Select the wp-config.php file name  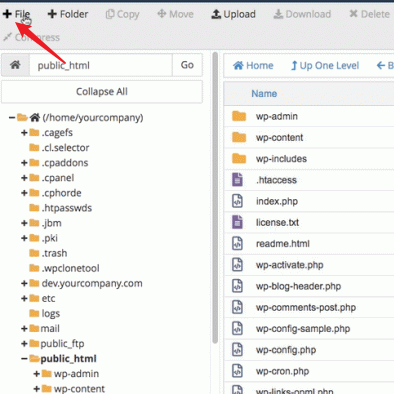point(286,350)
